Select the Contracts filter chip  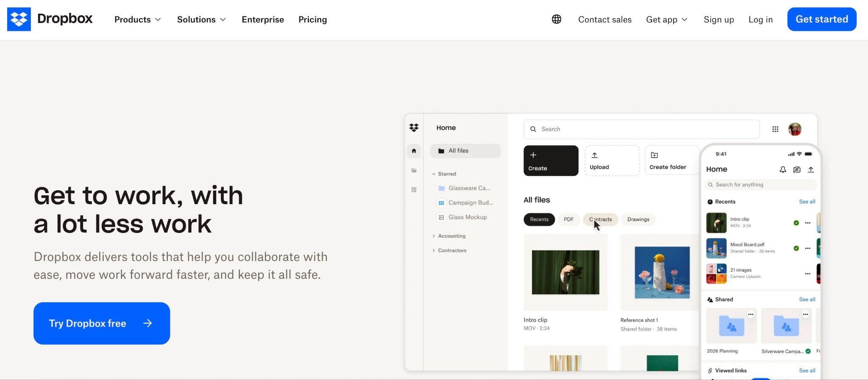pyautogui.click(x=601, y=219)
